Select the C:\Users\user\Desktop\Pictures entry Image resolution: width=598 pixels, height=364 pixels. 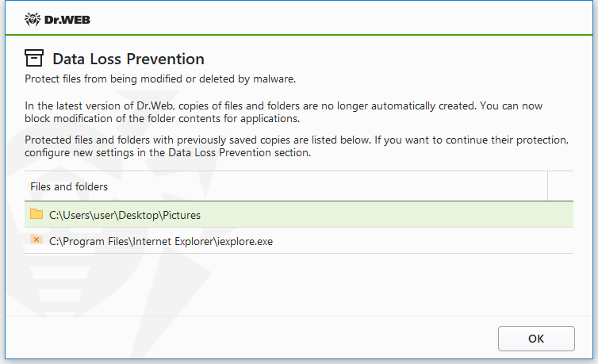(x=299, y=215)
